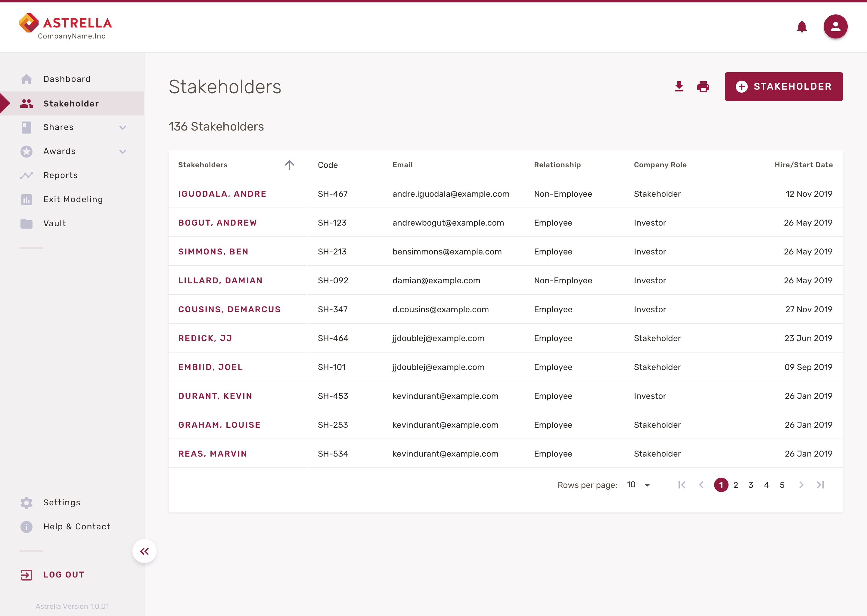This screenshot has width=867, height=616.
Task: Collapse the sidebar with double-chevron button
Action: 144,551
